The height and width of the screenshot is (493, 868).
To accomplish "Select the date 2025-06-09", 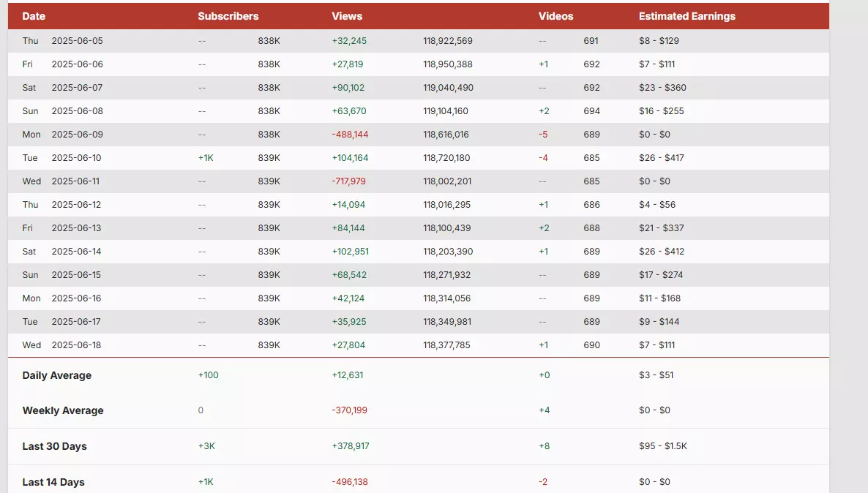I will click(x=77, y=135).
